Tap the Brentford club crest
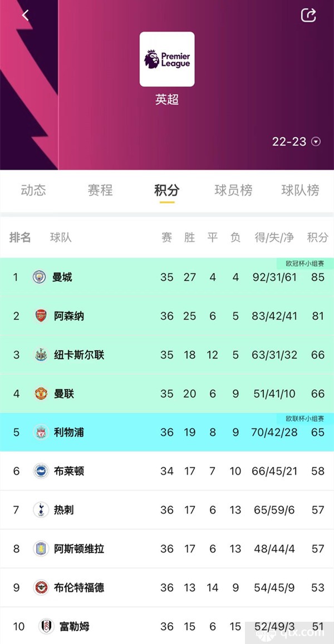This screenshot has width=334, height=644. [x=41, y=587]
